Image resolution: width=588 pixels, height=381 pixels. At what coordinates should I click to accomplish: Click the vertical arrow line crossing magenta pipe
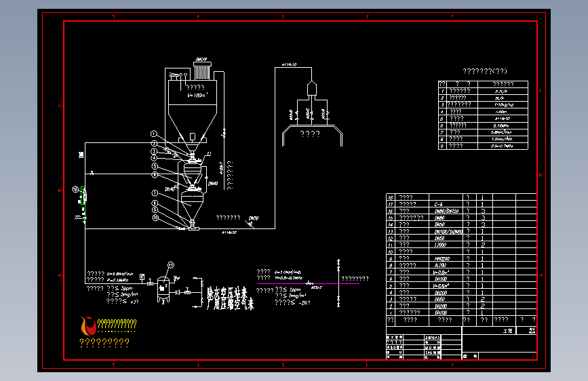point(338,283)
